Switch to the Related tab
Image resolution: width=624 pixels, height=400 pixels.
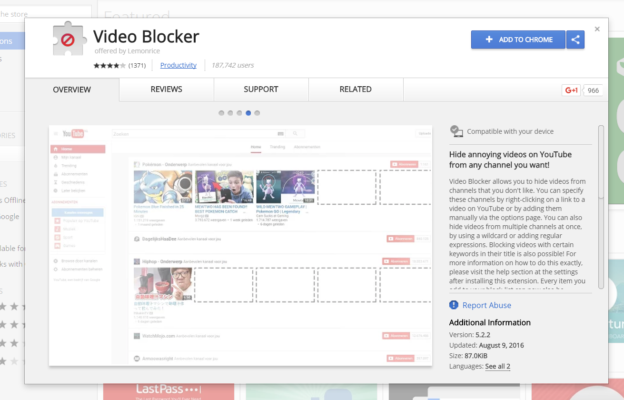(x=355, y=89)
